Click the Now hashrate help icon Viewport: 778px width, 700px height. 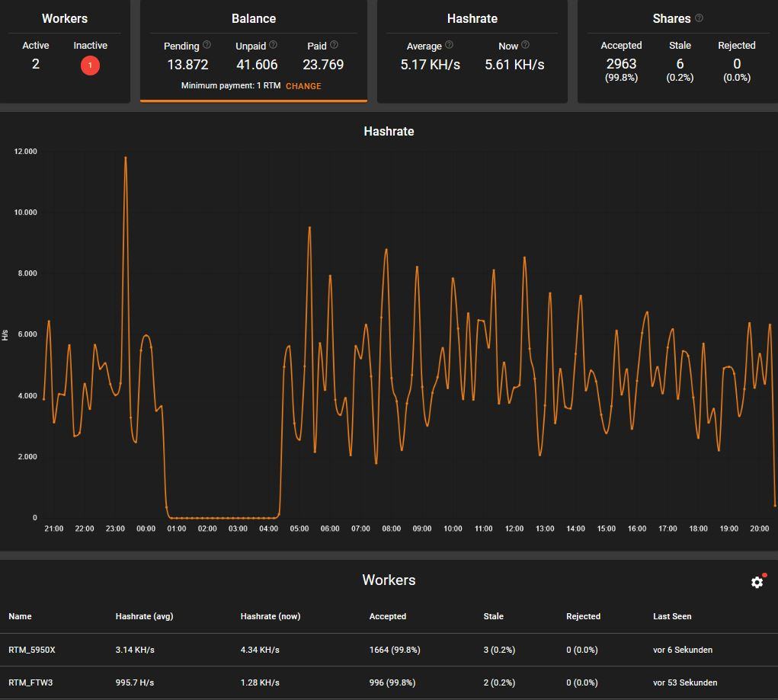point(526,45)
